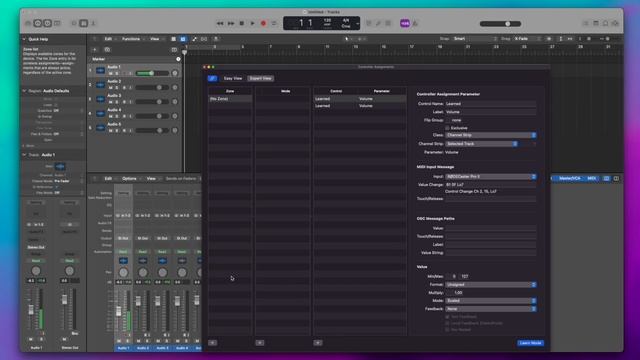Click add button below Zone column
The height and width of the screenshot is (360, 640).
pyautogui.click(x=213, y=343)
